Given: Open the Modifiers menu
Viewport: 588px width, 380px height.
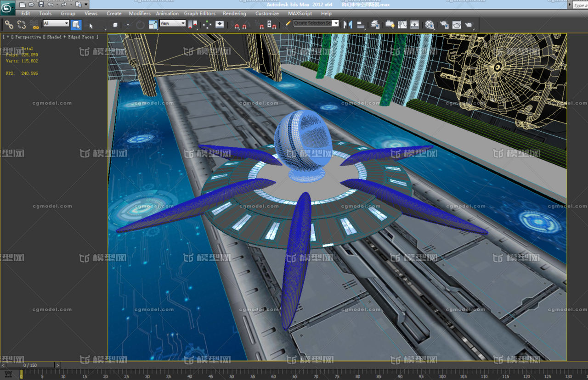Looking at the screenshot, I should tap(140, 13).
